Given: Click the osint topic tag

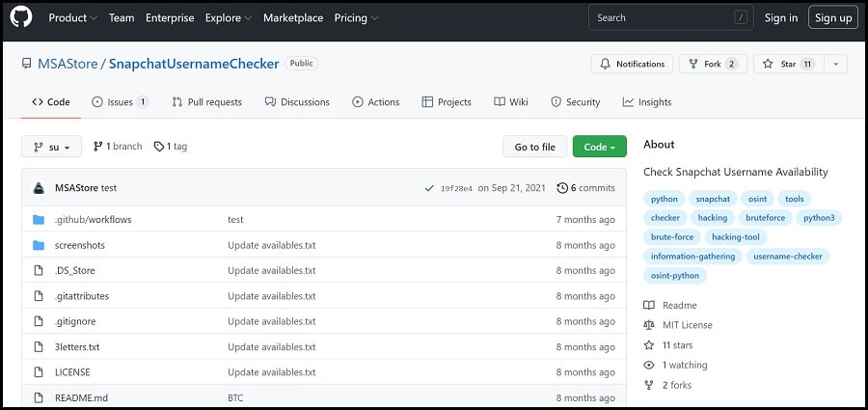Looking at the screenshot, I should [757, 199].
